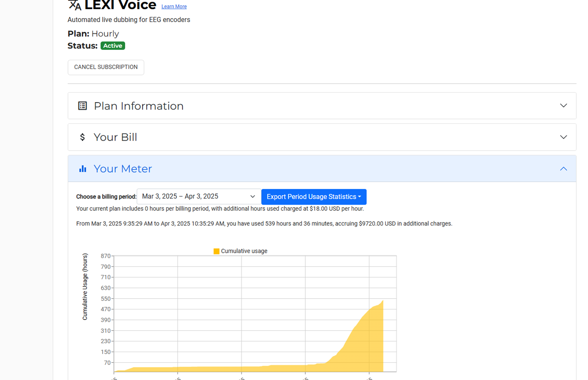The image size is (588, 380).
Task: Click the Plan Information list icon
Action: pyautogui.click(x=82, y=106)
